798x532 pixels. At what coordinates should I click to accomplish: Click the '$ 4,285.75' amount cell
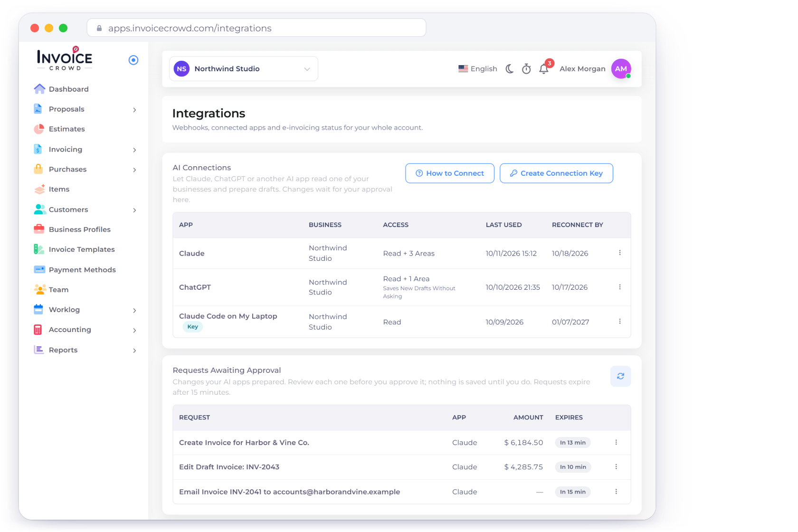pyautogui.click(x=523, y=467)
